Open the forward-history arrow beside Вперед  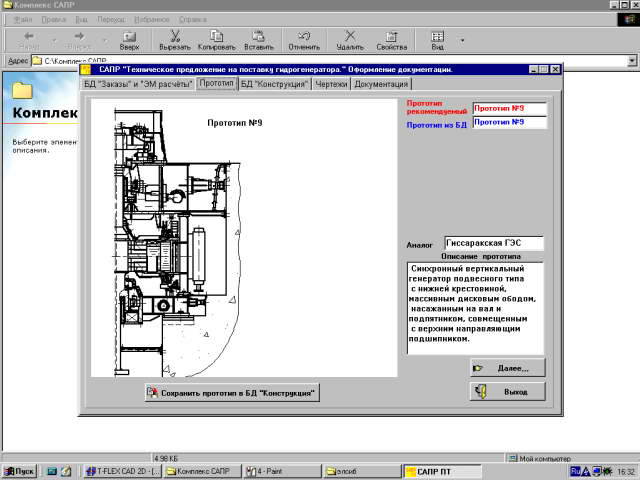pos(105,40)
